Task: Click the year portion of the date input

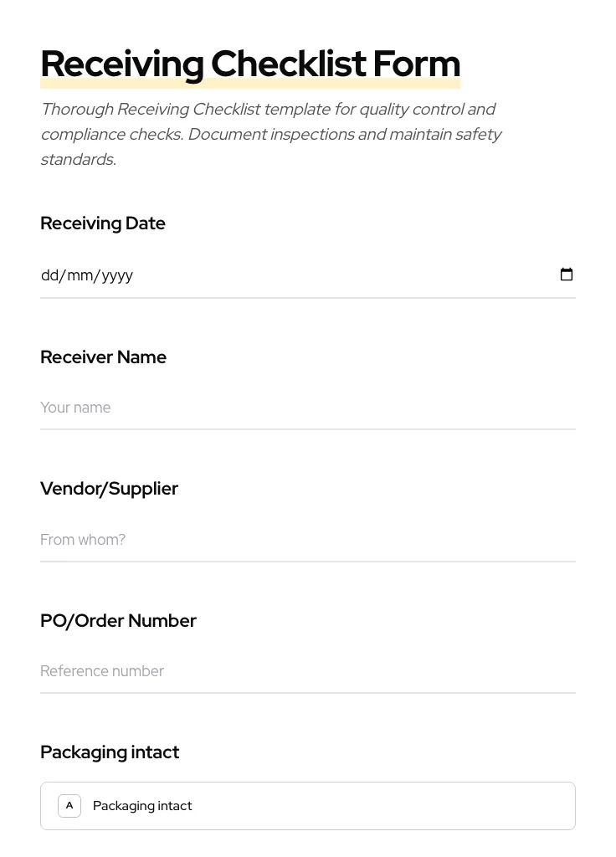Action: click(x=118, y=275)
